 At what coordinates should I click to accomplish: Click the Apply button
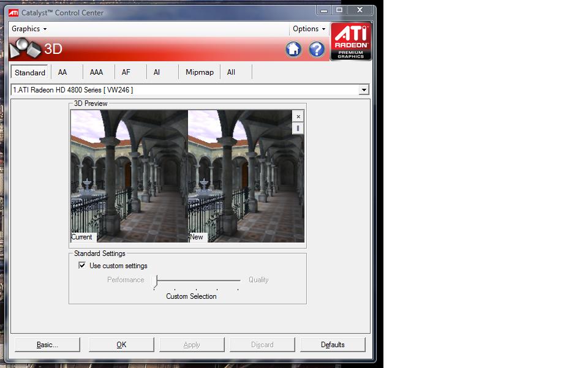(192, 345)
